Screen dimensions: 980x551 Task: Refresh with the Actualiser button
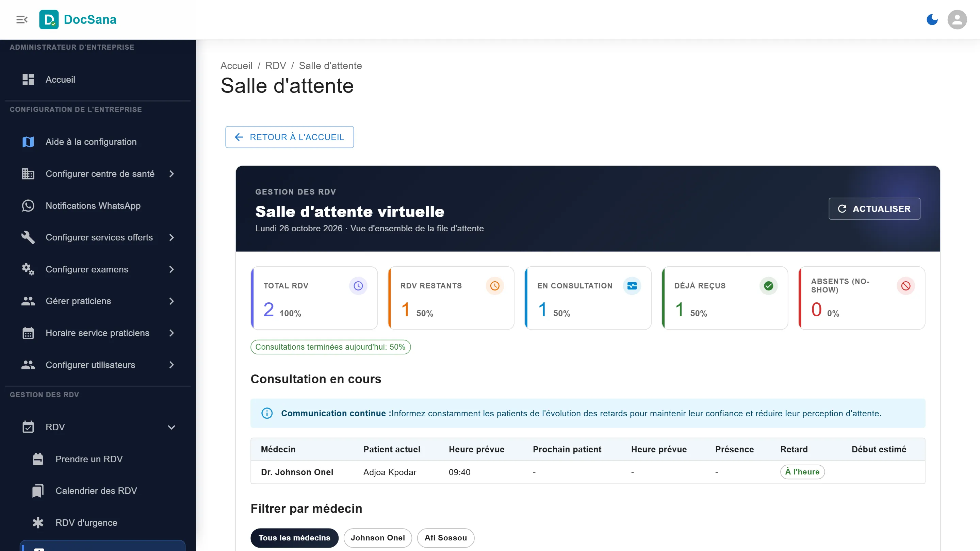point(874,209)
